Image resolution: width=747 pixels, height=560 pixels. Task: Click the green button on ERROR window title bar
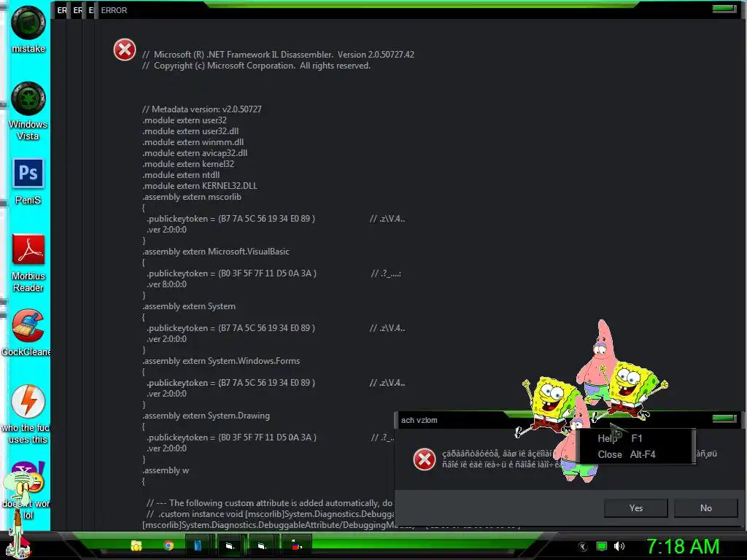(724, 9)
